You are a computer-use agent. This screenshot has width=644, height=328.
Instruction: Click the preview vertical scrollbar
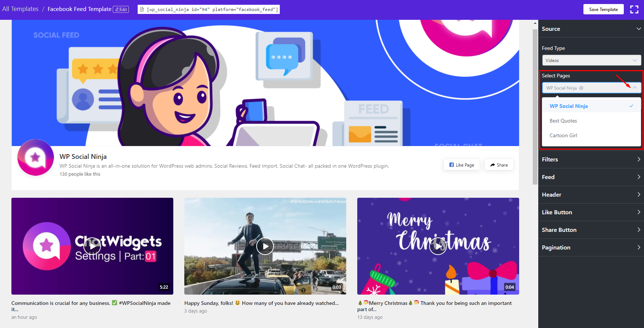click(x=535, y=106)
